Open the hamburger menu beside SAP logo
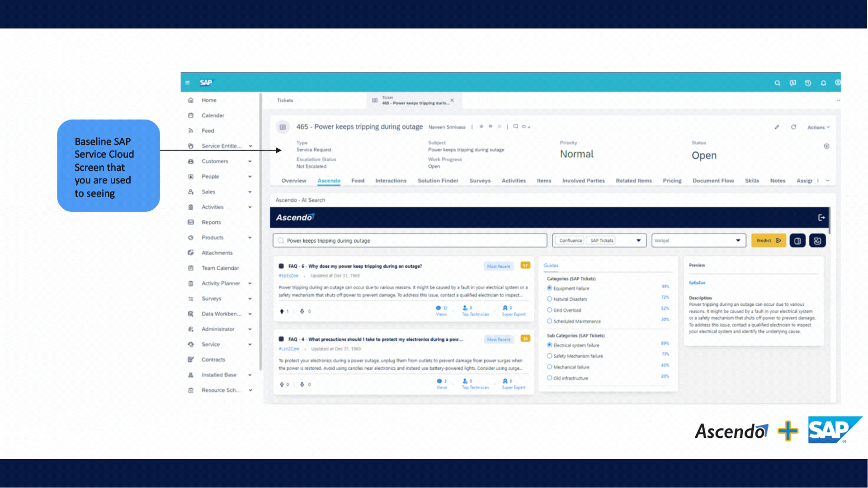The width and height of the screenshot is (868, 488). (187, 83)
